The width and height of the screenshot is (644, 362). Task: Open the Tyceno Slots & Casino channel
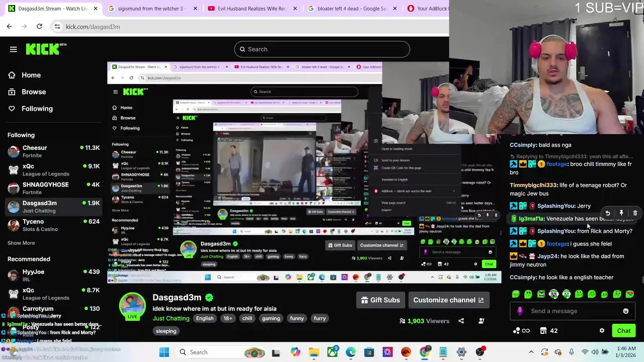coord(53,225)
